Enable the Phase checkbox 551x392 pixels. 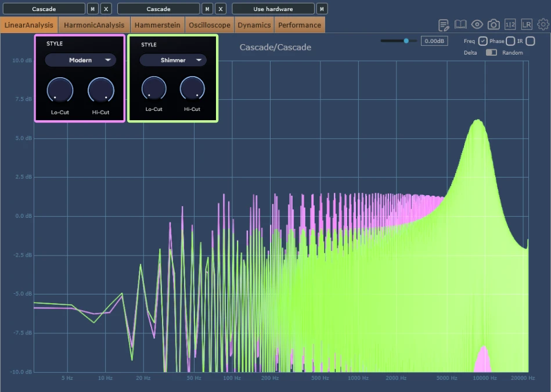click(510, 41)
